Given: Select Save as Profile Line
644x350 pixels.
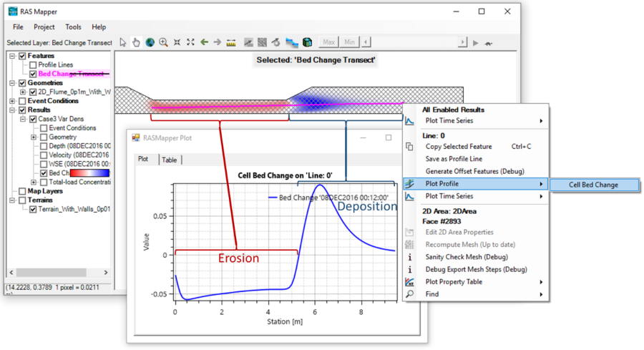Looking at the screenshot, I should pos(454,159).
